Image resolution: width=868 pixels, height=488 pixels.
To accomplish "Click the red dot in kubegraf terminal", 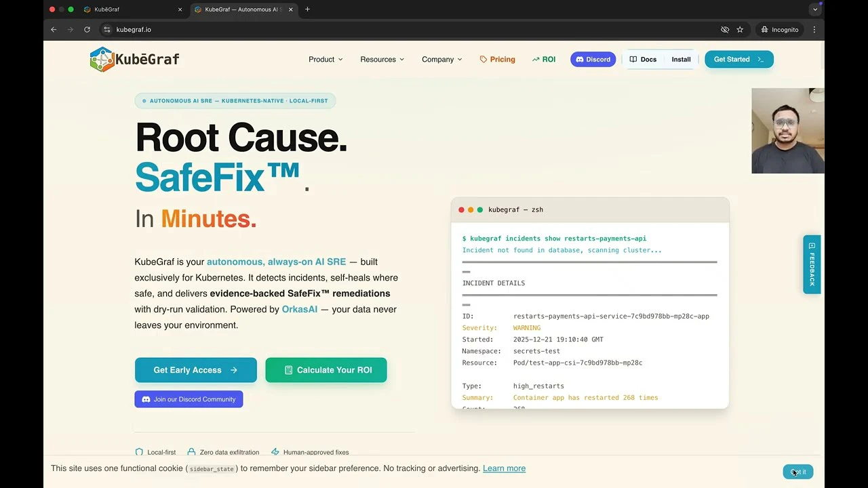I will [x=462, y=210].
